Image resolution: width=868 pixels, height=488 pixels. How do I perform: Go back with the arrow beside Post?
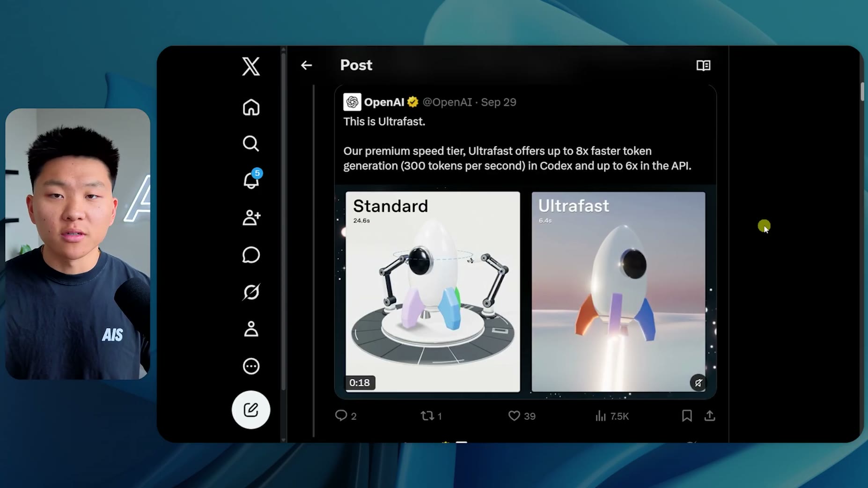[306, 65]
